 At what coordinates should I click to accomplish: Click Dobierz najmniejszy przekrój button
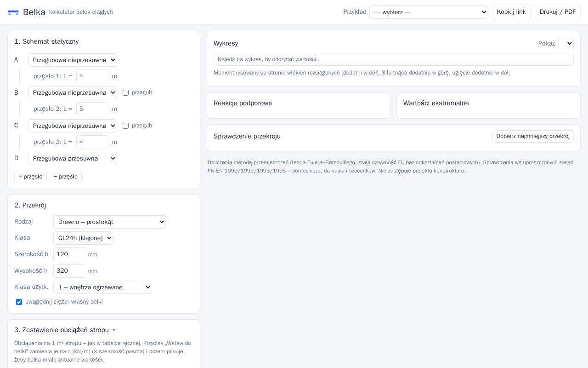(533, 136)
